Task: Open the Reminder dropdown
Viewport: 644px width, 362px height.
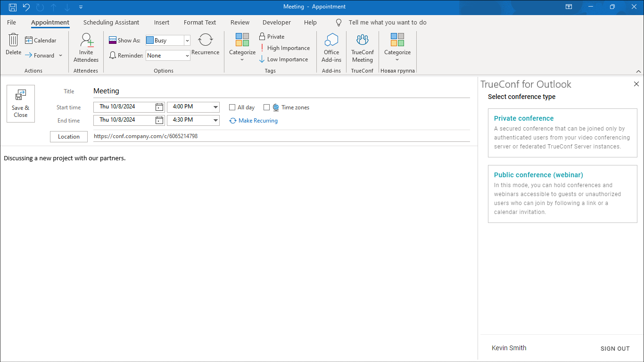Action: [187, 56]
